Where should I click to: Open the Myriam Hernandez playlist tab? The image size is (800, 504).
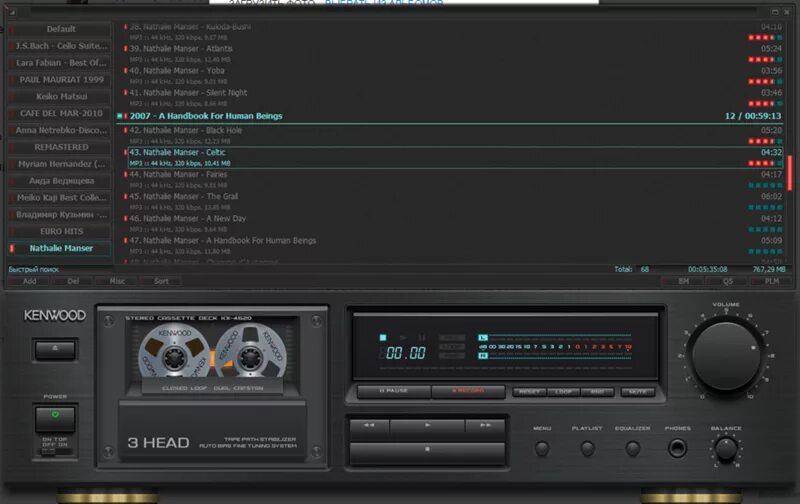(60, 164)
